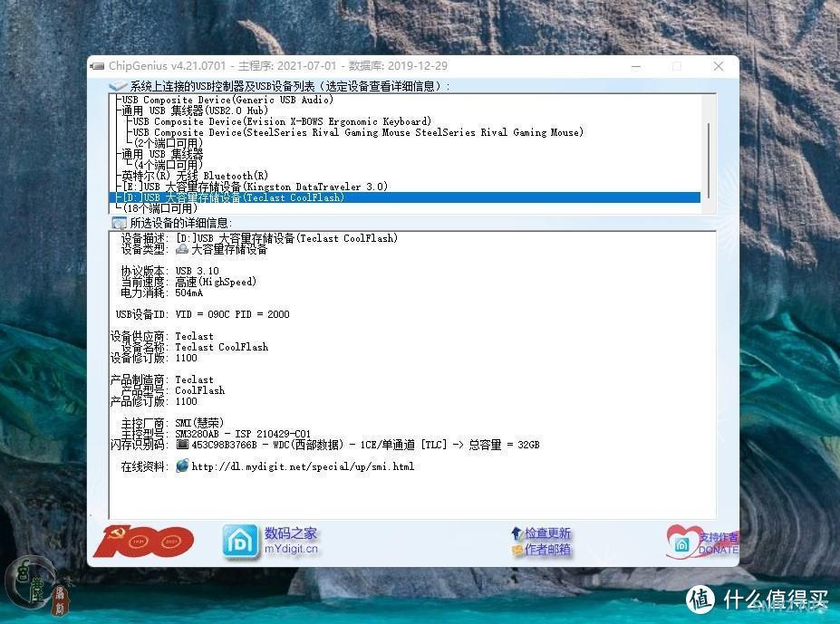Click the SM3280AB - ISP 210429-C01 value

(243, 433)
